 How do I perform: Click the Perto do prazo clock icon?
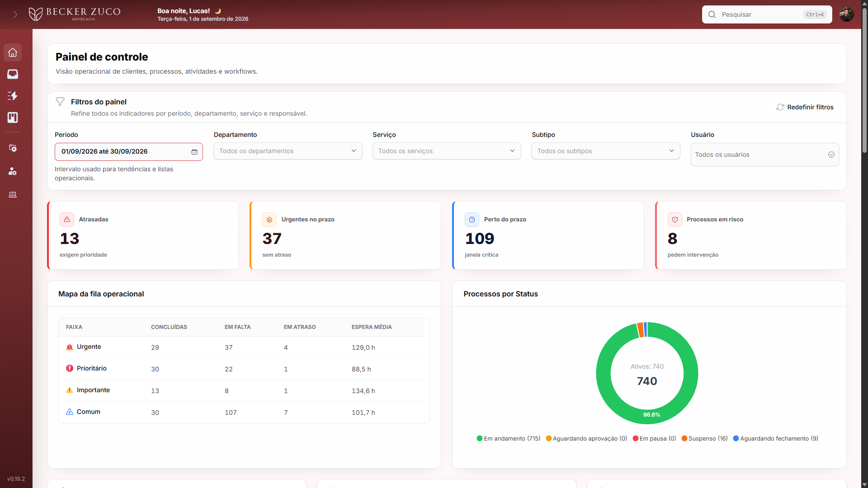coord(472,220)
